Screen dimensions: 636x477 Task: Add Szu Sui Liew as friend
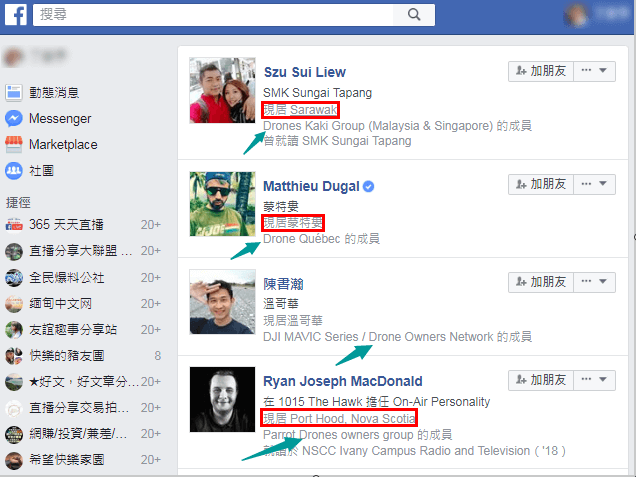(539, 71)
